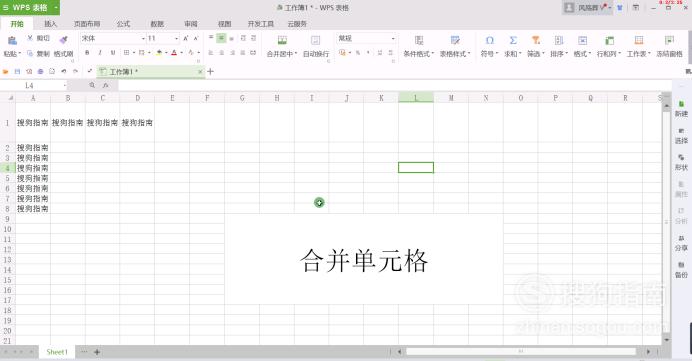Toggle Bold formatting
Image resolution: width=692 pixels, height=361 pixels.
[x=87, y=53]
